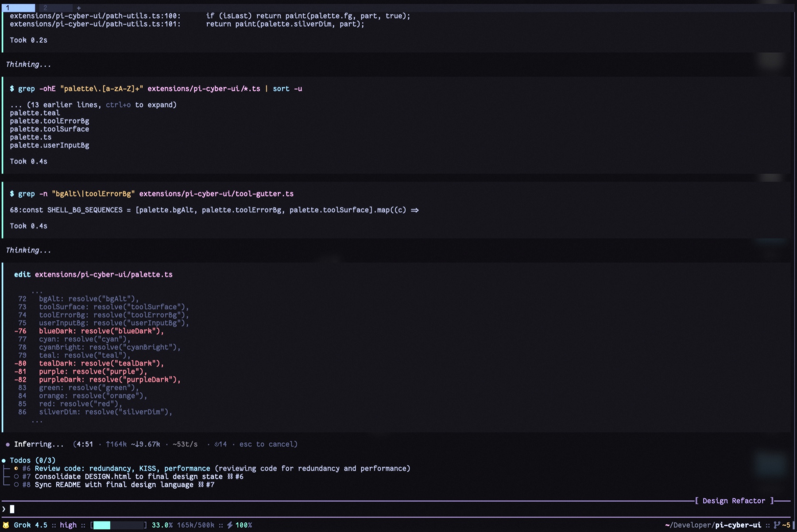Click removed line 82 purpleDark in the diff

pyautogui.click(x=97, y=380)
